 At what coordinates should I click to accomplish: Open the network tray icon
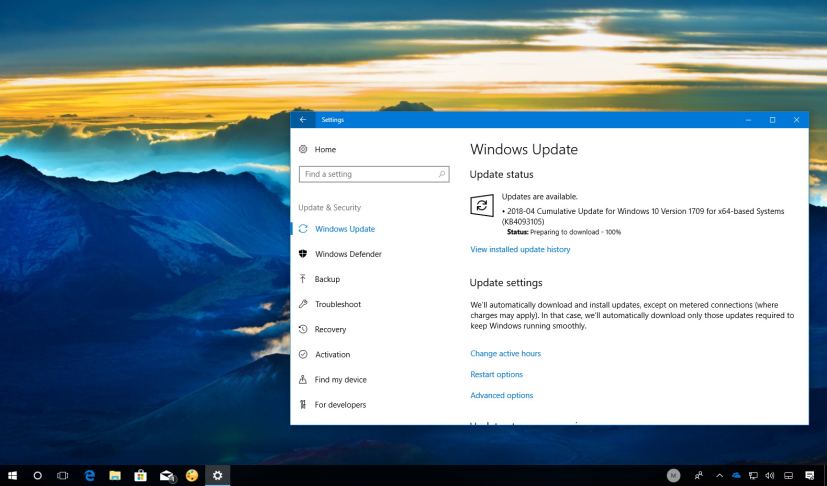pyautogui.click(x=753, y=475)
